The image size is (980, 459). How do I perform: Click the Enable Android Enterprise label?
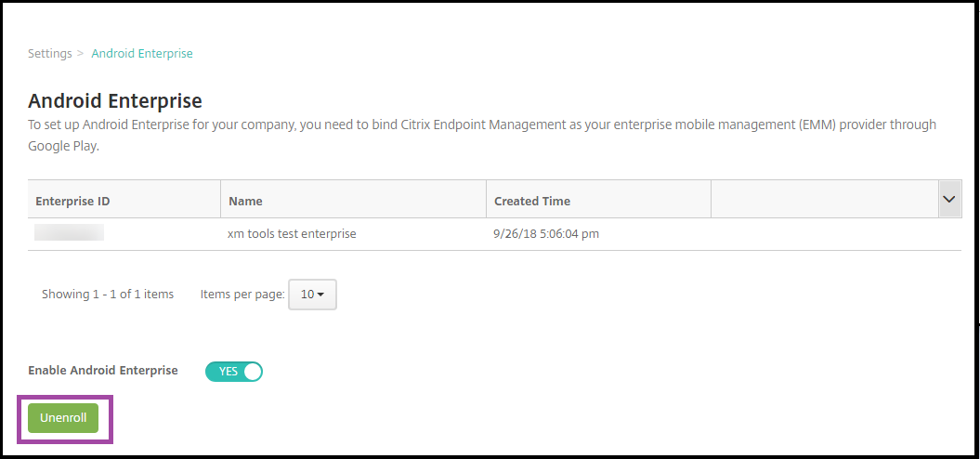(103, 370)
